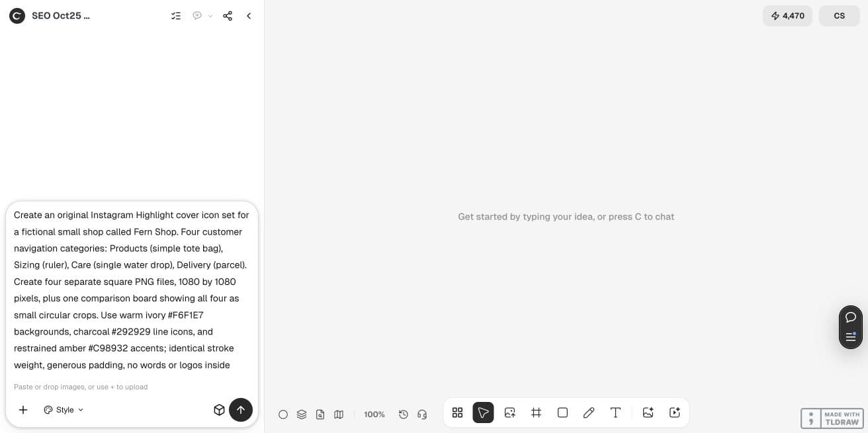Select the frame hash tool

tap(537, 413)
